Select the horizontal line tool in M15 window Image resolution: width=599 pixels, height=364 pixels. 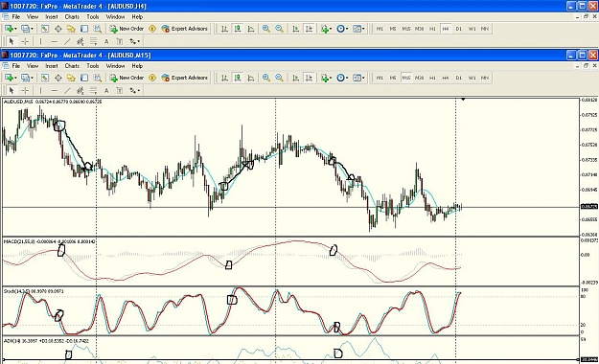tap(55, 91)
